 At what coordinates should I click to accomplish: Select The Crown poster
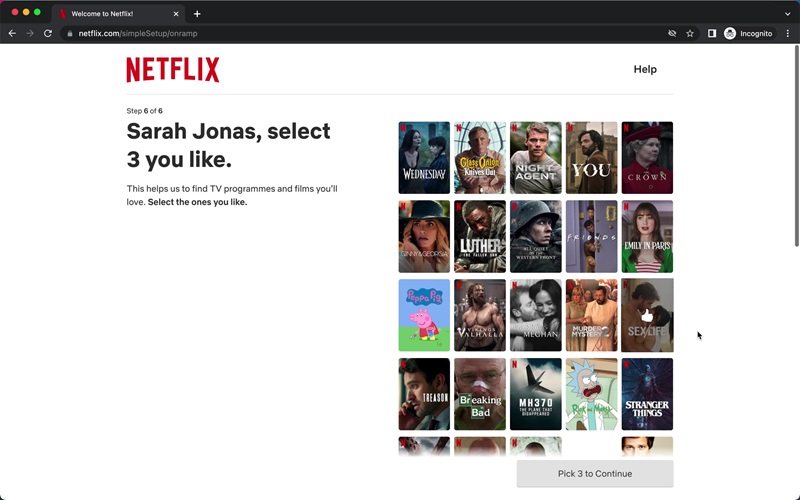[x=647, y=158]
